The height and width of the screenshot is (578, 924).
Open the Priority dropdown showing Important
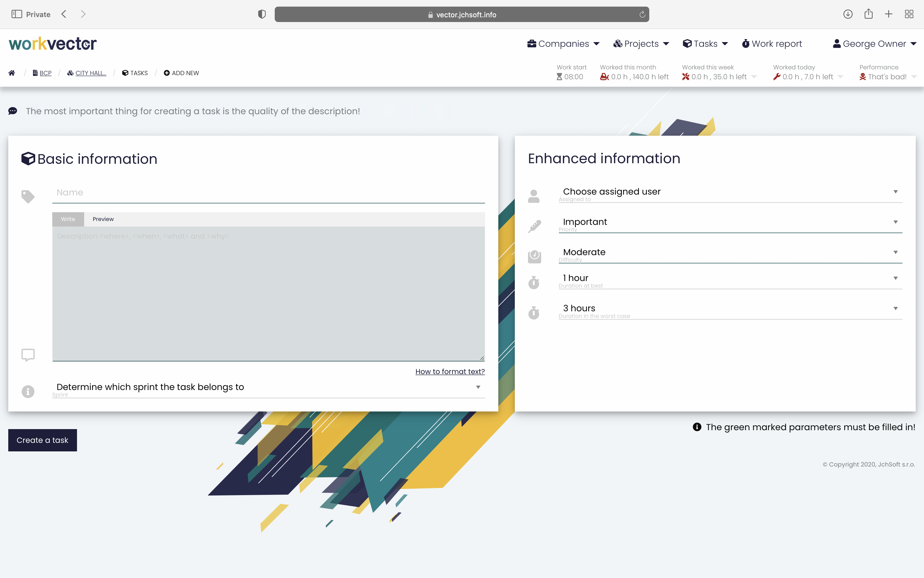(730, 222)
